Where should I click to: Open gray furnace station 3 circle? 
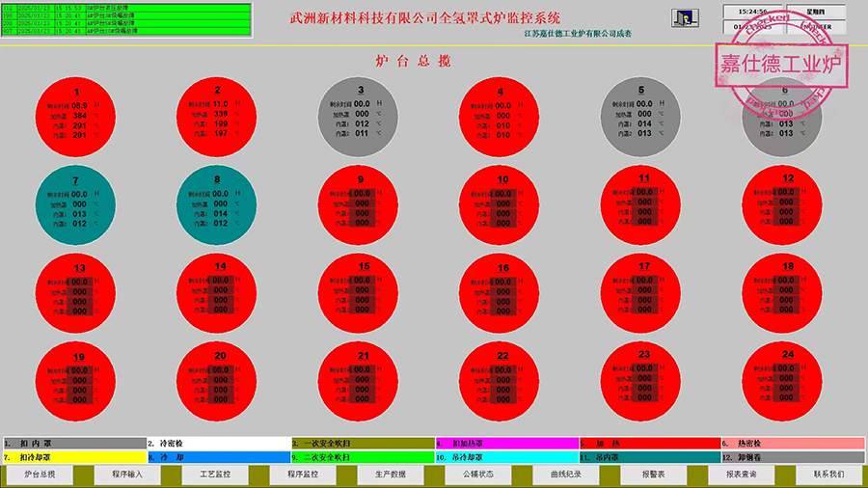[358, 117]
